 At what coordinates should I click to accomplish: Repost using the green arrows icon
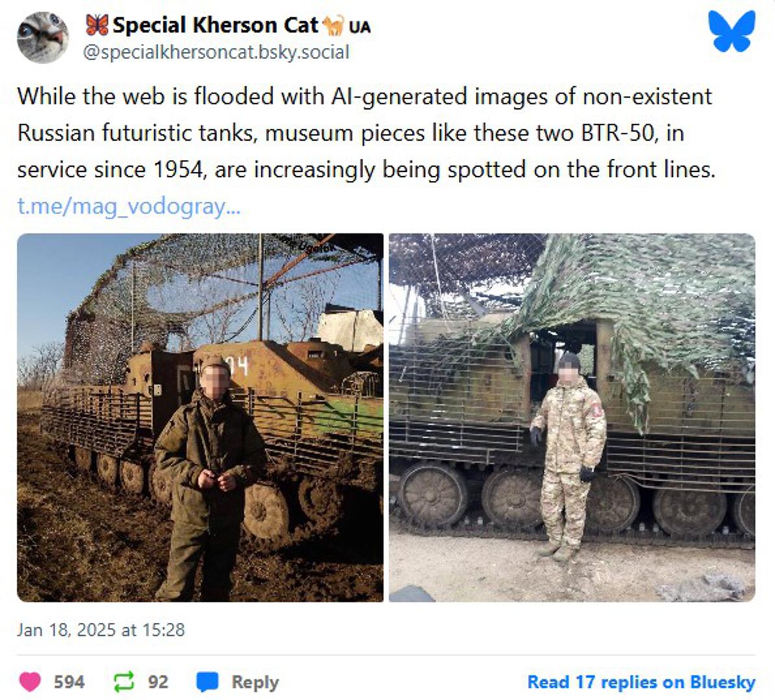(x=123, y=682)
